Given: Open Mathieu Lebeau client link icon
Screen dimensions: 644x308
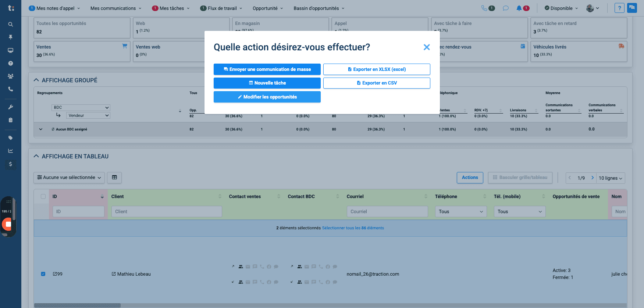Looking at the screenshot, I should pos(114,274).
